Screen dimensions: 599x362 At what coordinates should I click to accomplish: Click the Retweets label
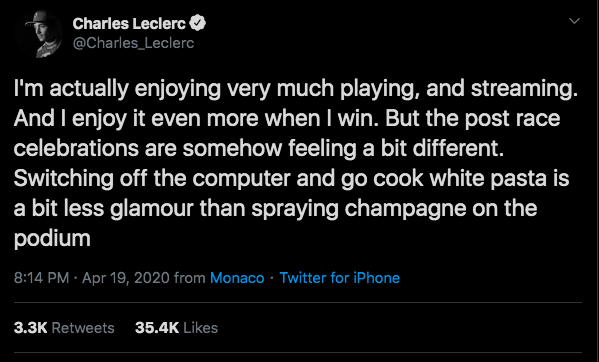click(83, 328)
